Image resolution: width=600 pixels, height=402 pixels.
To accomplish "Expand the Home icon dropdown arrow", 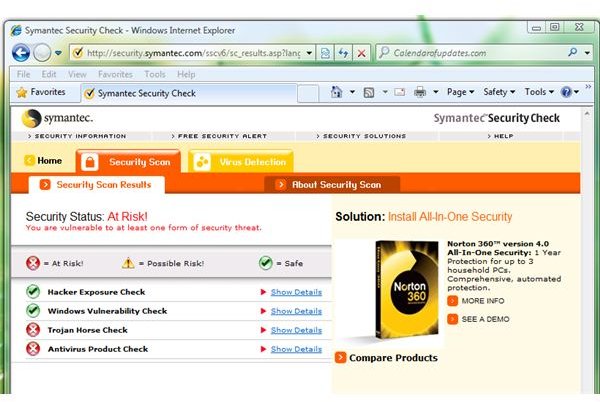I will pos(352,92).
